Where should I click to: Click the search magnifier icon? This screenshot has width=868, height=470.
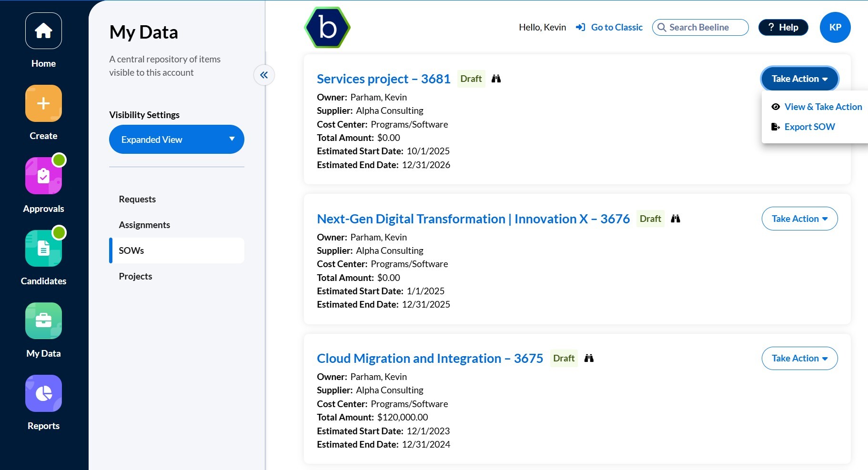(662, 28)
